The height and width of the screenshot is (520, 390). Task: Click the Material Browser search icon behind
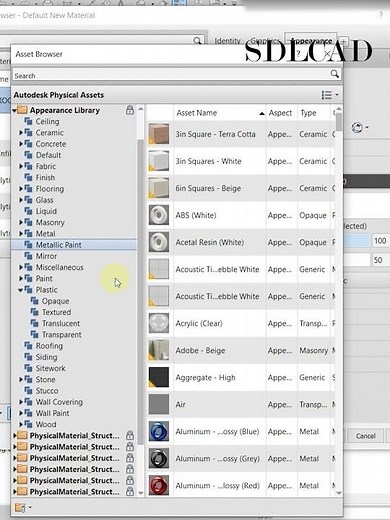197,41
